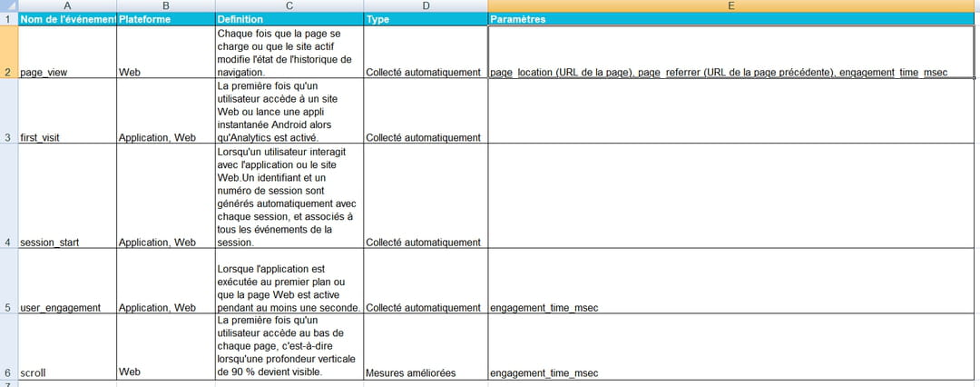Select the 'session_start' cell

pos(67,196)
